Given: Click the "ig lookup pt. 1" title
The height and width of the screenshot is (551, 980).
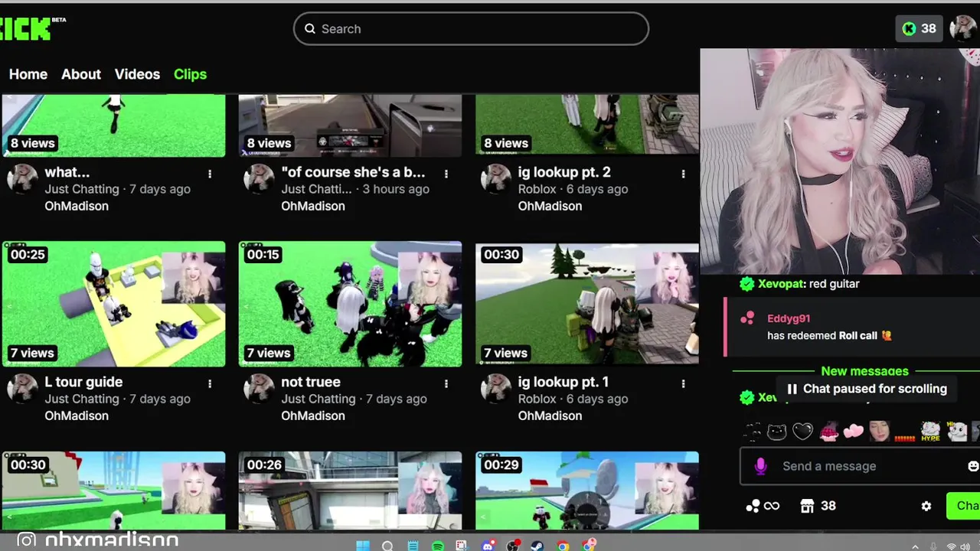Looking at the screenshot, I should [x=563, y=382].
